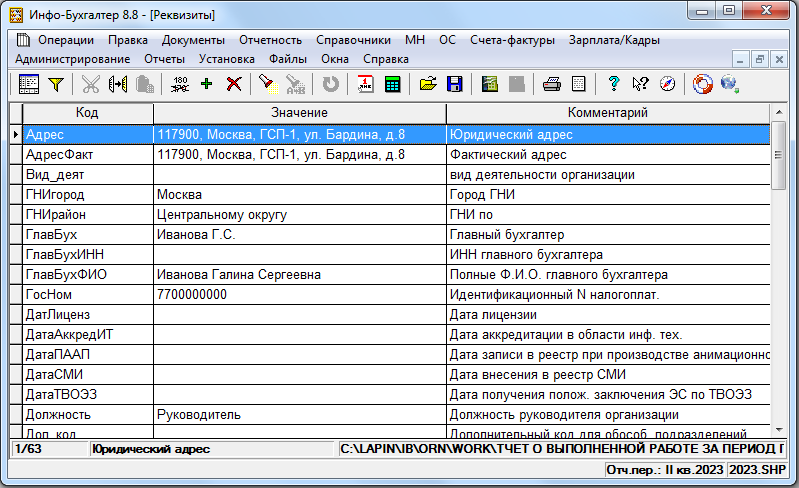799x488 pixels.
Task: Delete row with the red X icon
Action: pos(234,84)
